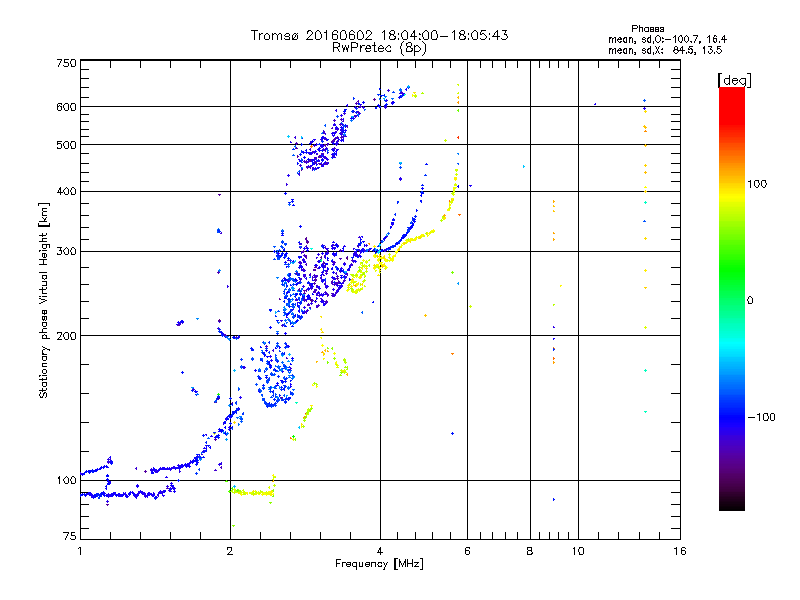Click the '300' y-axis tick label
This screenshot has width=800, height=600.
click(66, 252)
